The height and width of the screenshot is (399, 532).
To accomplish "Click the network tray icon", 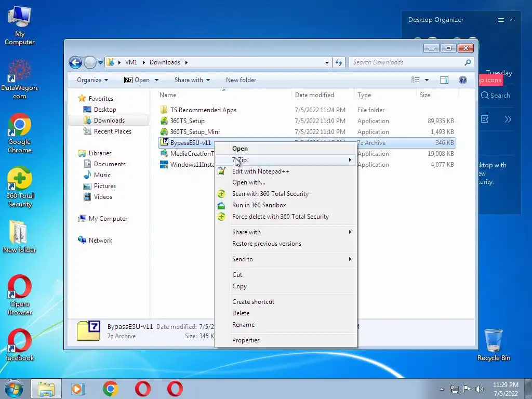I will [x=454, y=389].
